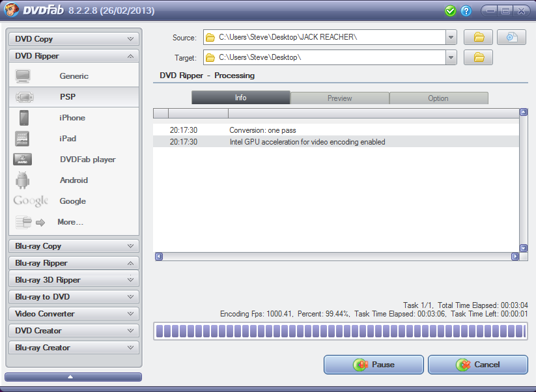Choose the Generic ripper profile
Image resolution: width=536 pixels, height=392 pixels.
74,76
